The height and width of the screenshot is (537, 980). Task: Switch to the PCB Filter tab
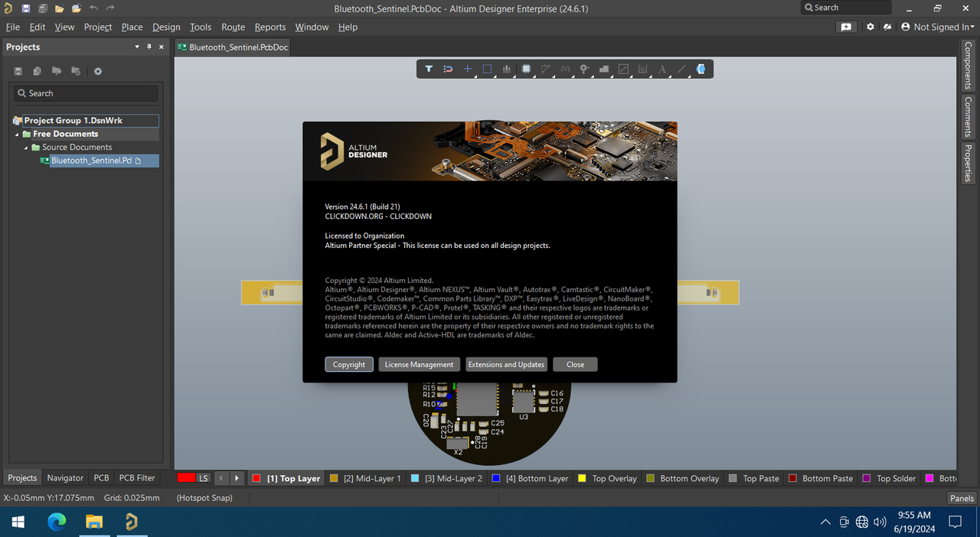137,478
